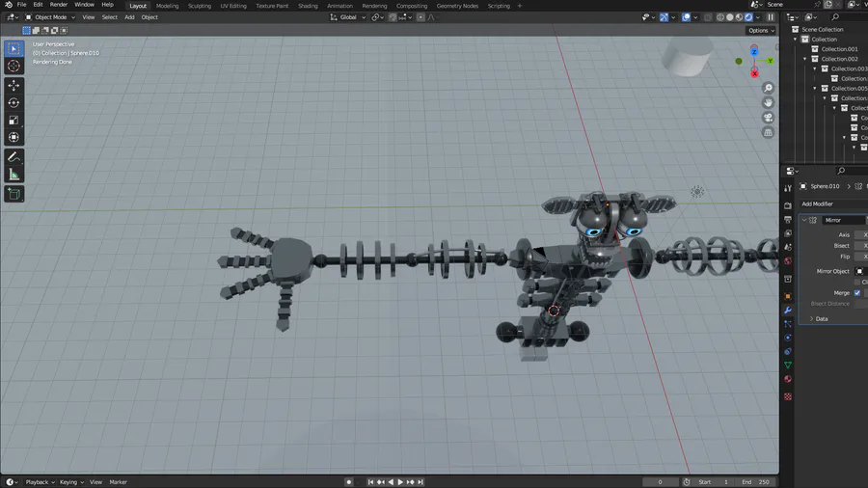Jump to the timeline end frame
Screen dimensions: 868x488
420,482
